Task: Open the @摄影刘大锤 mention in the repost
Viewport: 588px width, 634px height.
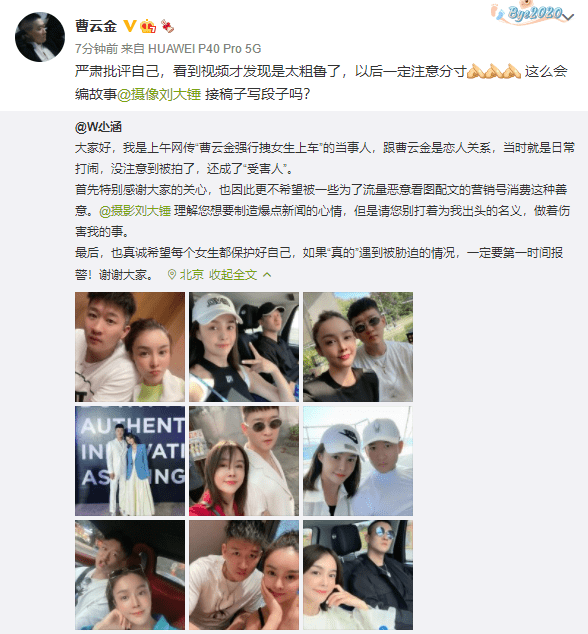Action: (135, 211)
